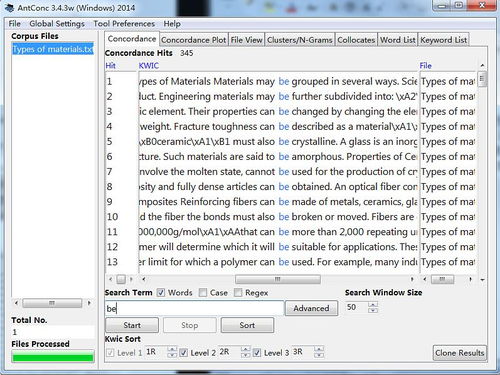The width and height of the screenshot is (500, 375).
Task: Click the corpus files scroll left arrow
Action: click(x=16, y=303)
